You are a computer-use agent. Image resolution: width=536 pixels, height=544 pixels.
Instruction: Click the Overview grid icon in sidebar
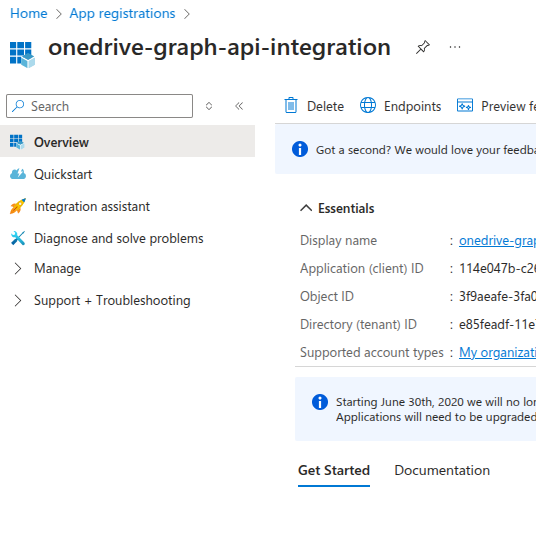17,142
